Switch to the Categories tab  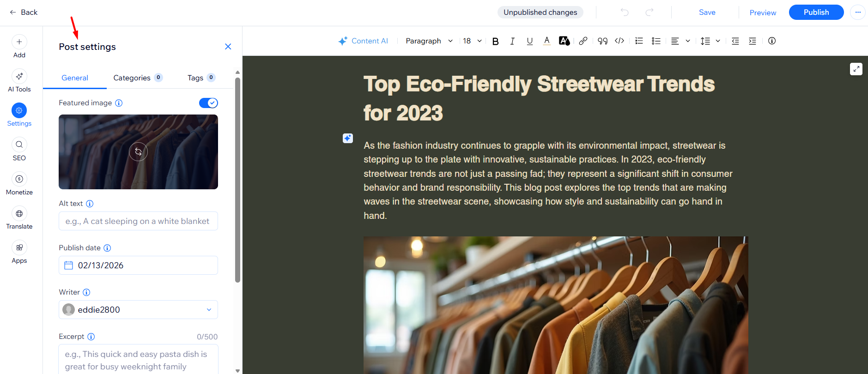[x=138, y=78]
